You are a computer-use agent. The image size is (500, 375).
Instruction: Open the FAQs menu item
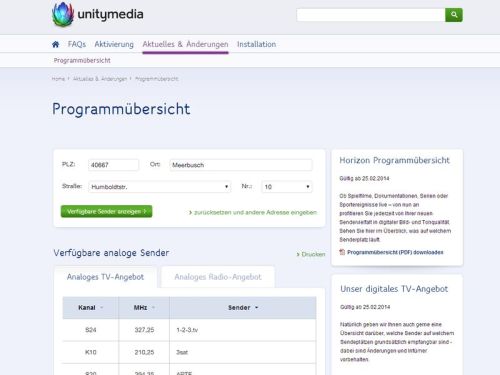click(x=77, y=44)
